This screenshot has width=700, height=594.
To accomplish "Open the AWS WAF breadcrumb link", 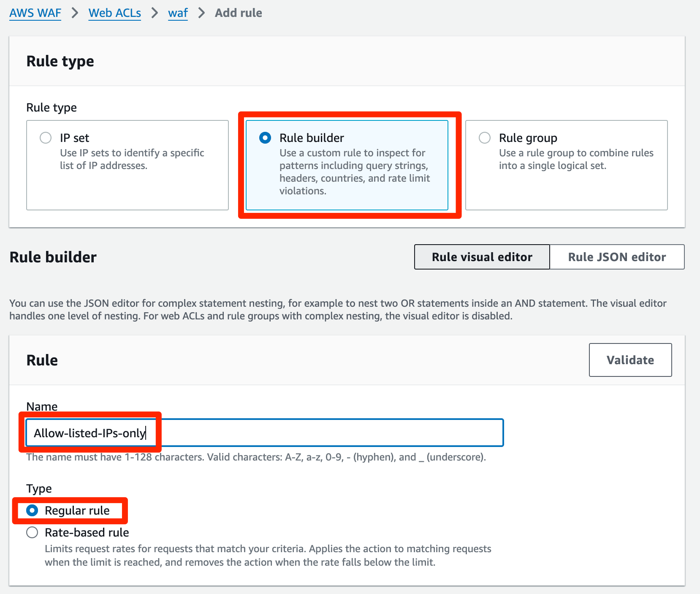I will click(35, 13).
